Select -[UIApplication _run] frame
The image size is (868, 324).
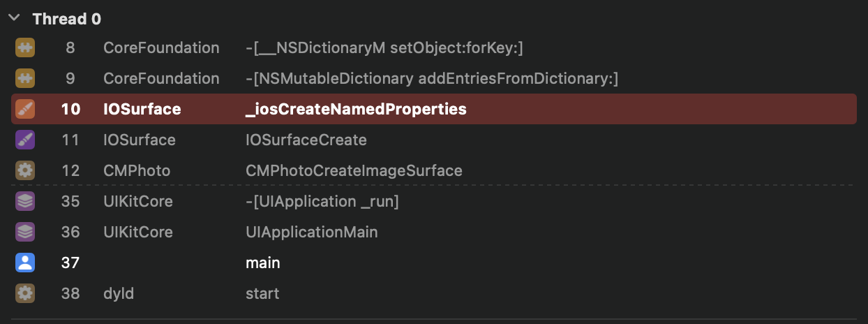pyautogui.click(x=434, y=202)
